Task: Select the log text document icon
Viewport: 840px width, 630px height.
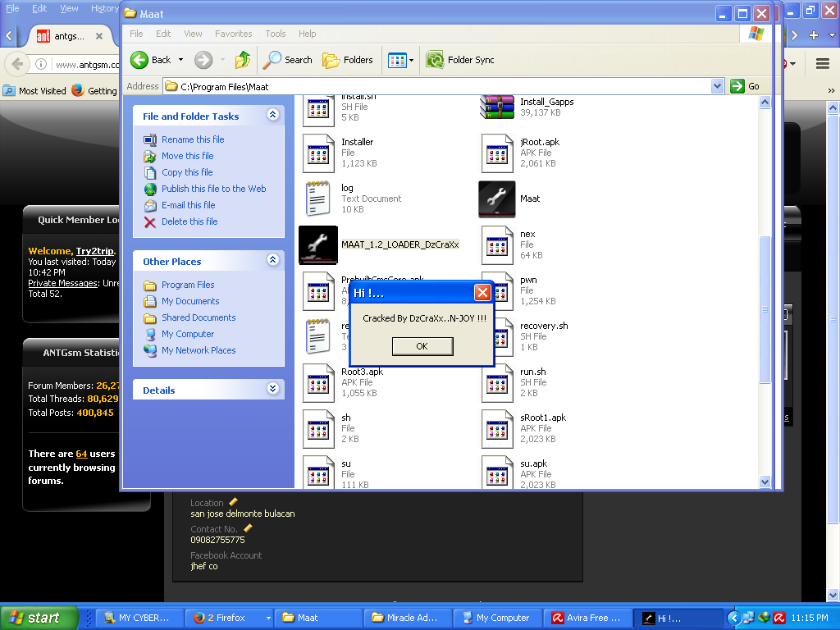Action: click(317, 199)
